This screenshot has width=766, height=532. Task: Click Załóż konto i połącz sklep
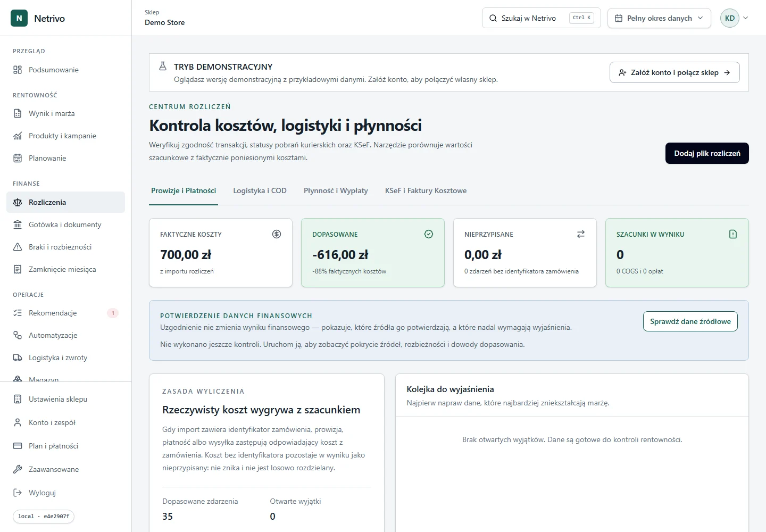(x=675, y=72)
